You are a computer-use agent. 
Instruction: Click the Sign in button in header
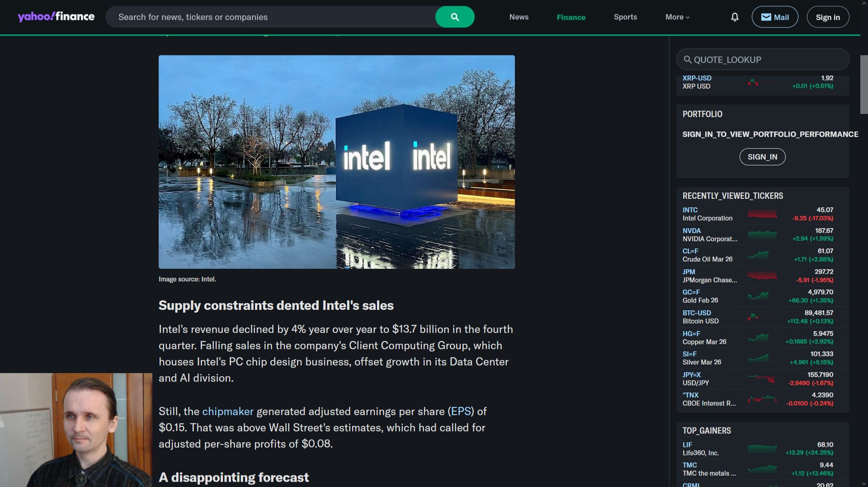(828, 17)
